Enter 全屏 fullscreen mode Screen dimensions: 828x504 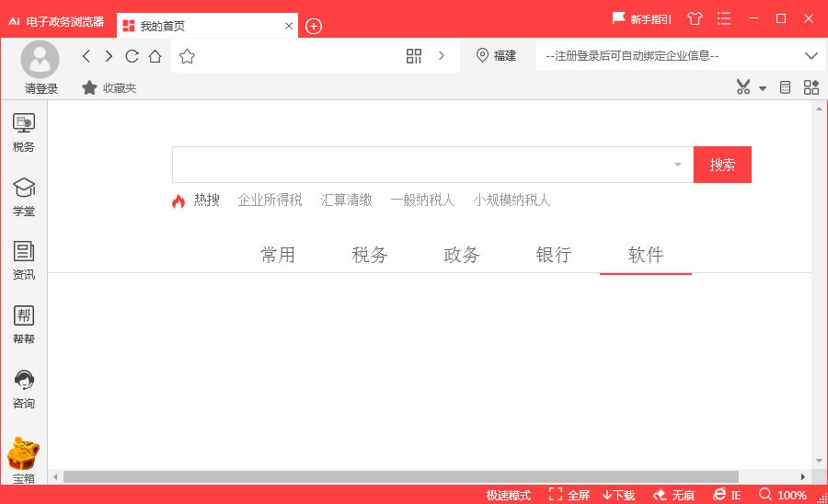(569, 495)
